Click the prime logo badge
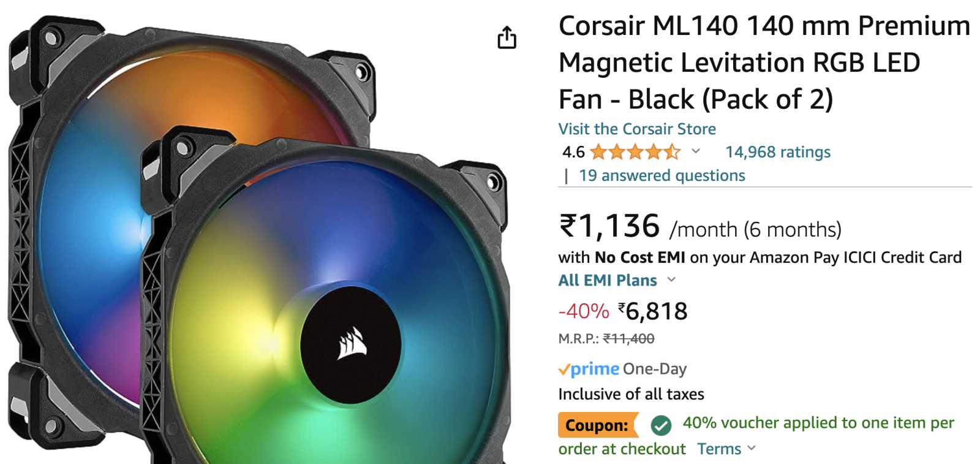Image resolution: width=980 pixels, height=464 pixels. click(x=589, y=369)
